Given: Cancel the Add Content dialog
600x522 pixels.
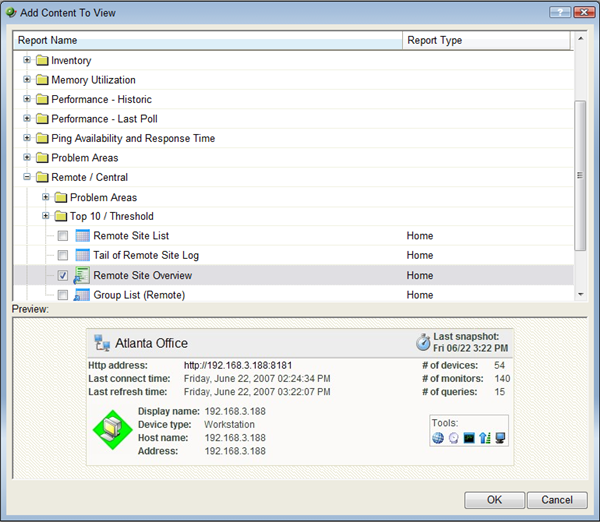Looking at the screenshot, I should [557, 500].
